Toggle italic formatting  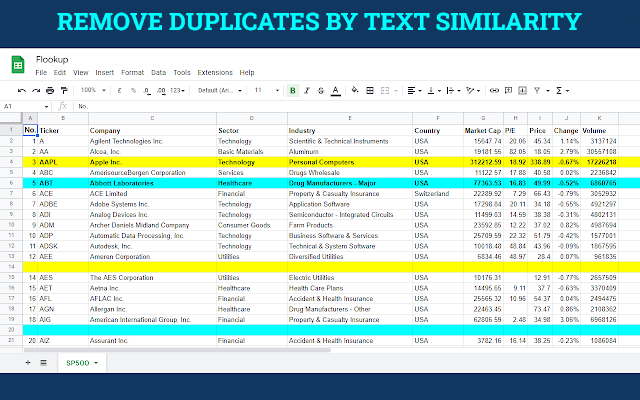pyautogui.click(x=306, y=90)
